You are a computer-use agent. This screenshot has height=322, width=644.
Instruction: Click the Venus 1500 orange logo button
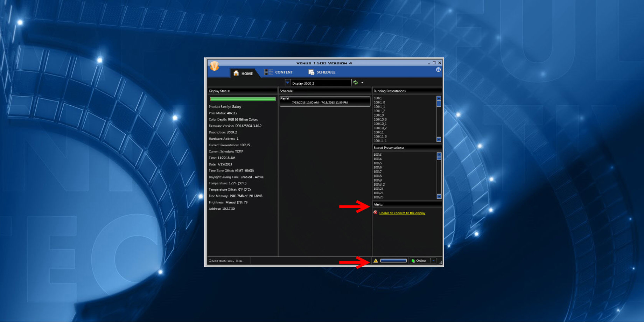[214, 66]
